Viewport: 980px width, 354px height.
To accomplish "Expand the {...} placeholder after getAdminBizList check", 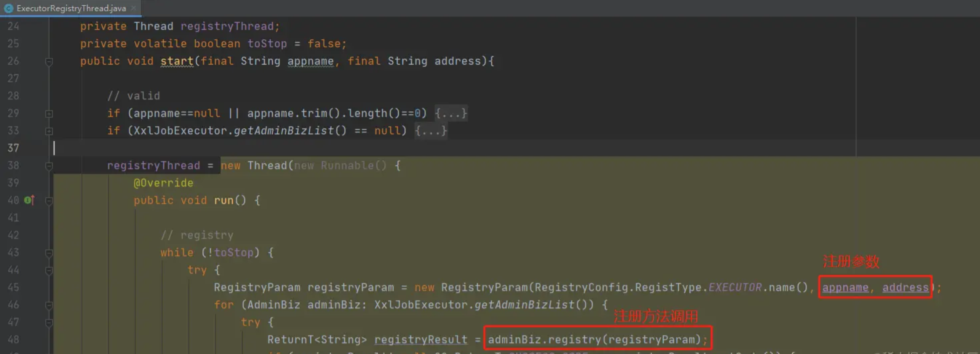I will tap(431, 131).
